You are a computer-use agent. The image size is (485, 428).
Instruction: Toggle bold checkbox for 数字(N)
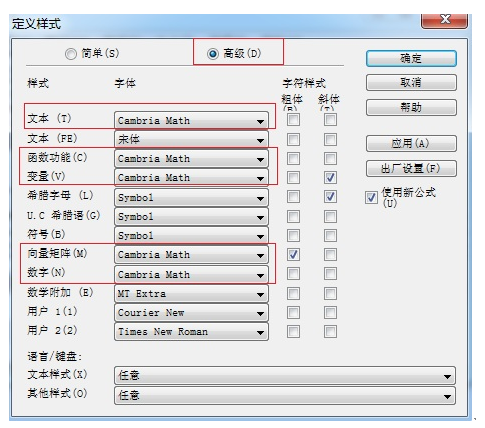(x=293, y=274)
